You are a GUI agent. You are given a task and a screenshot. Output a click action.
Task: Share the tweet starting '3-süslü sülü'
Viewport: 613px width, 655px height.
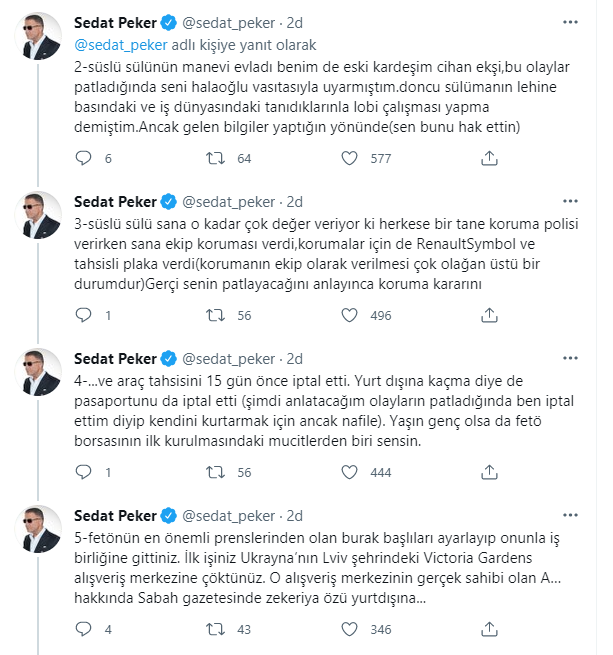point(489,315)
